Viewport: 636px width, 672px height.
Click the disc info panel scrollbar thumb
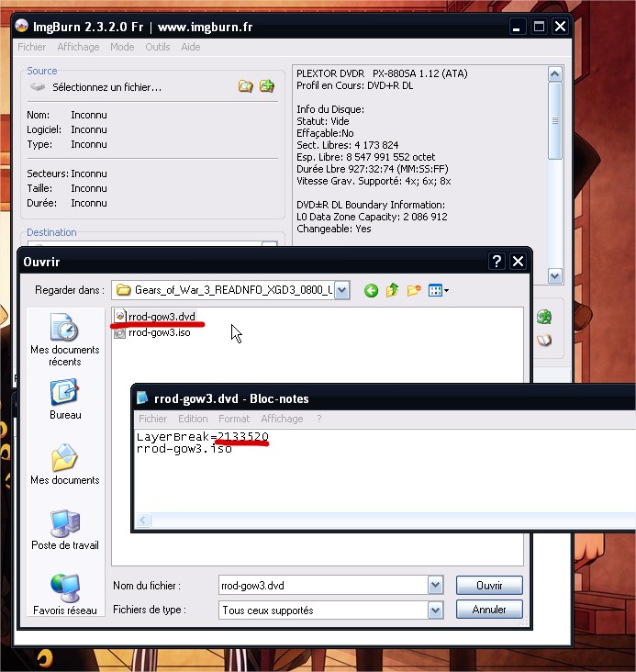pyautogui.click(x=554, y=121)
